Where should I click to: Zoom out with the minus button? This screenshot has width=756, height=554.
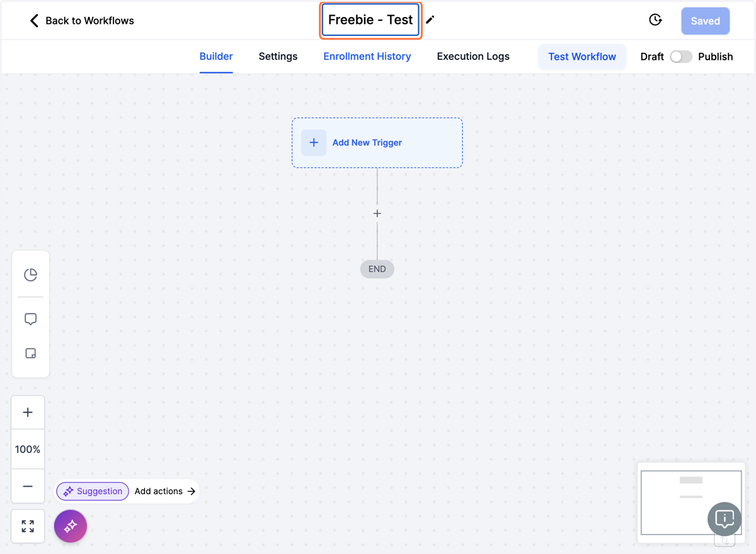pos(28,486)
